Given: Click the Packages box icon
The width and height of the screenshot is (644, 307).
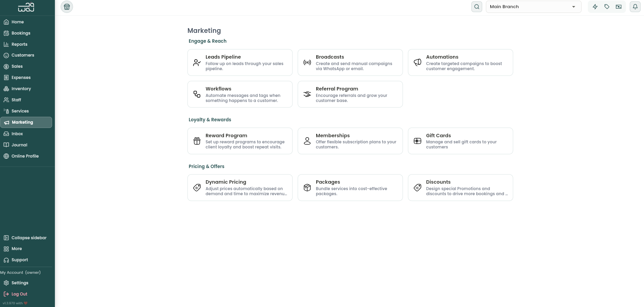Looking at the screenshot, I should 307,188.
